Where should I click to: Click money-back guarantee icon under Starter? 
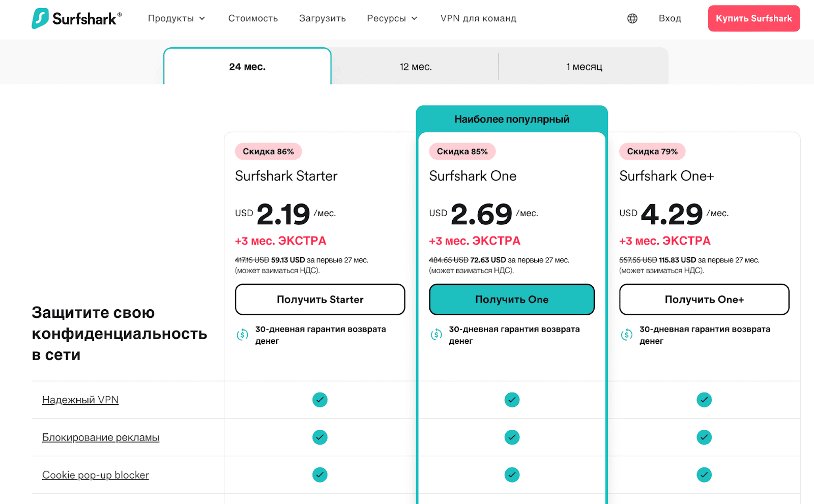tap(243, 335)
